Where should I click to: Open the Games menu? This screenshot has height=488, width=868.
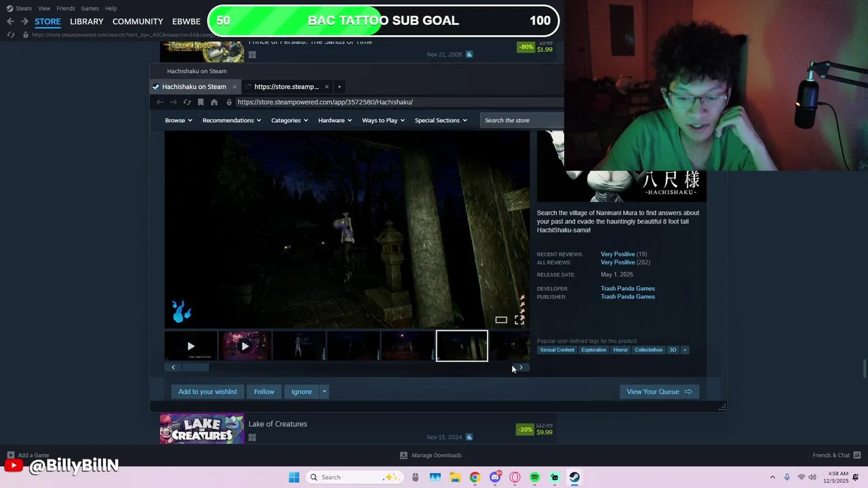(x=90, y=8)
